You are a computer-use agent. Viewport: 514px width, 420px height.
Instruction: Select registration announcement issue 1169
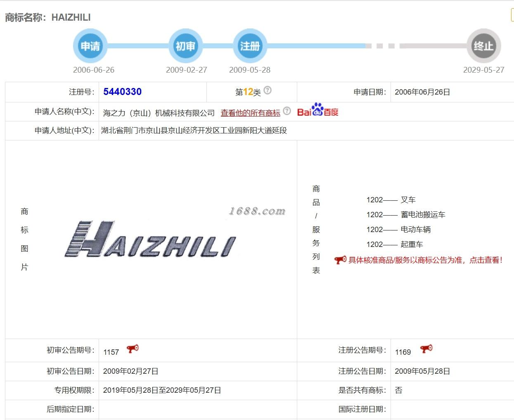click(x=403, y=352)
